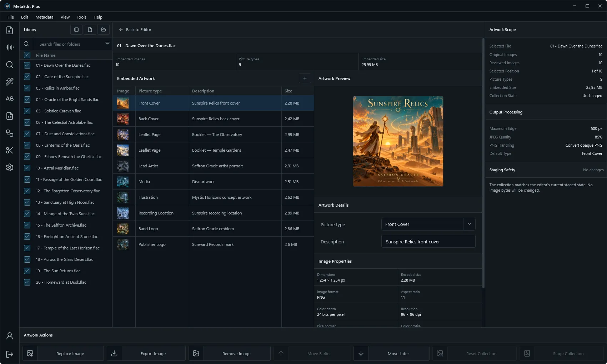Open the Metadata menu
This screenshot has width=607, height=364.
click(x=44, y=17)
